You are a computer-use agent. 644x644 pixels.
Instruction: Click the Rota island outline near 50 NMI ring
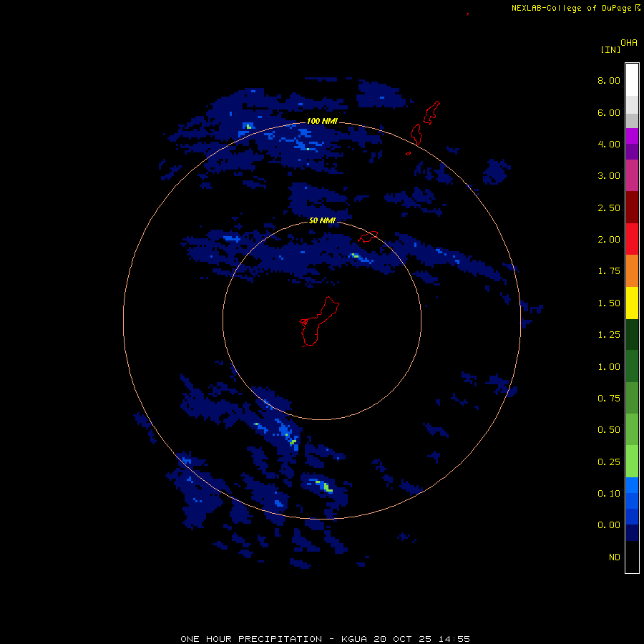(x=368, y=237)
